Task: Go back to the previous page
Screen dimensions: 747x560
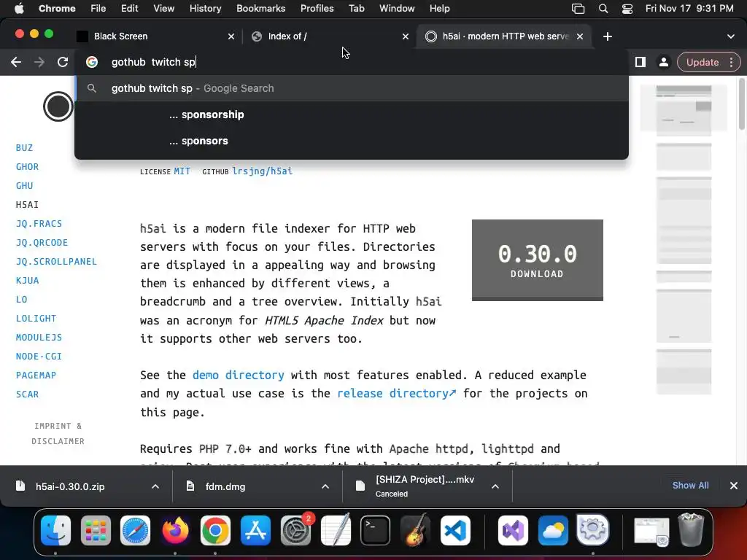Action: 16,63
